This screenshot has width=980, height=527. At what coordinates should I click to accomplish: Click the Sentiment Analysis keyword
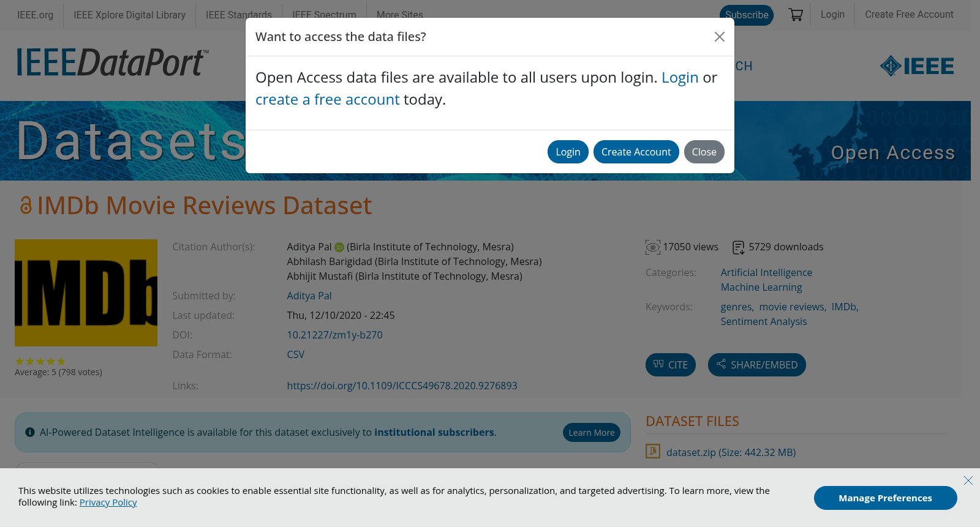764,321
